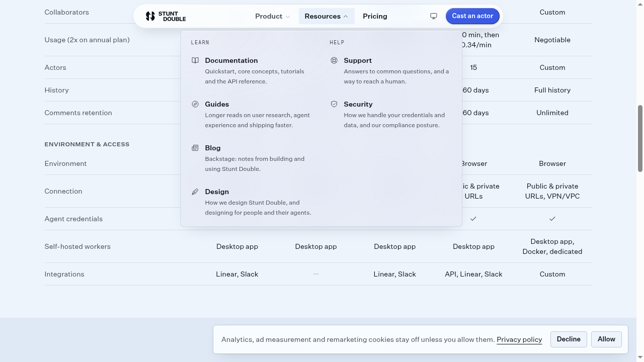This screenshot has height=362, width=644.
Task: Select Guides from the Resources menu
Action: 252,114
